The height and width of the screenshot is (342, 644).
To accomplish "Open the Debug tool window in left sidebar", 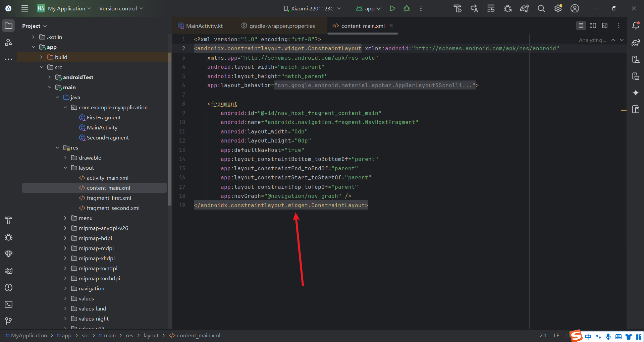I will (9, 237).
